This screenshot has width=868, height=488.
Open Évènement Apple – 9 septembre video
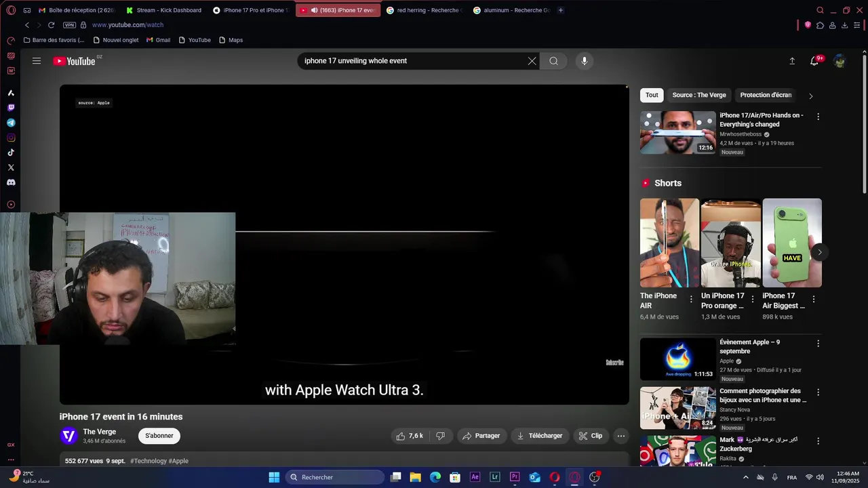[x=678, y=359]
